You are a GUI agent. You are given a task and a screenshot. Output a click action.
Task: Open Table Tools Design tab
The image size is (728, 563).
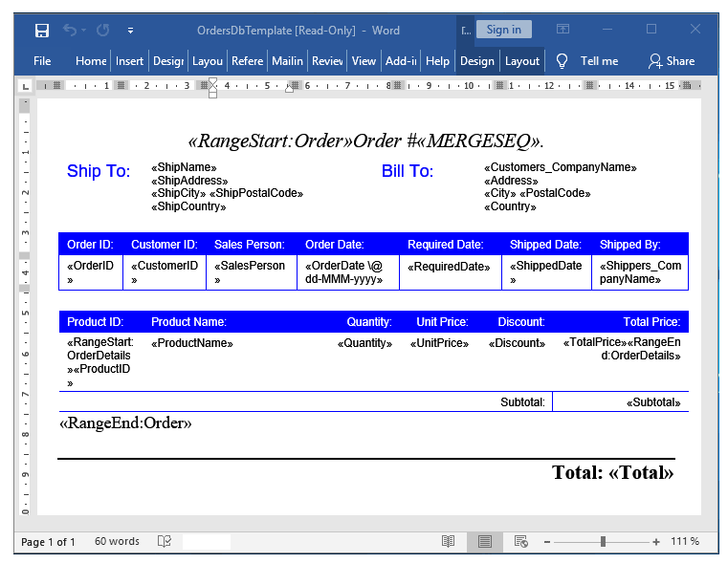(476, 61)
